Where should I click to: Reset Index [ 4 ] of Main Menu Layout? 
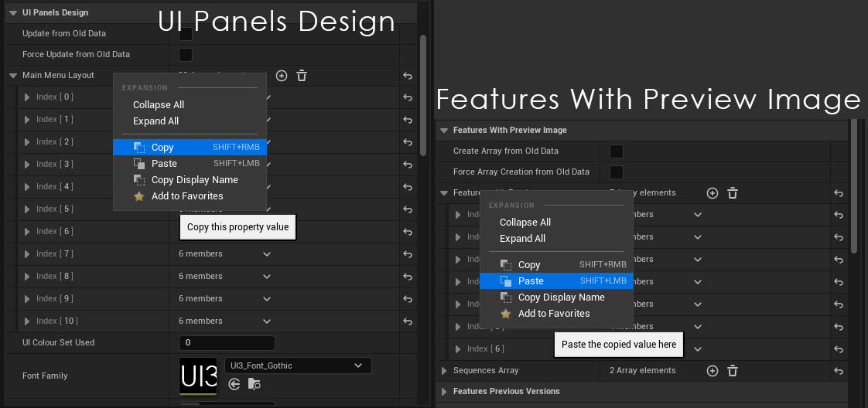408,187
